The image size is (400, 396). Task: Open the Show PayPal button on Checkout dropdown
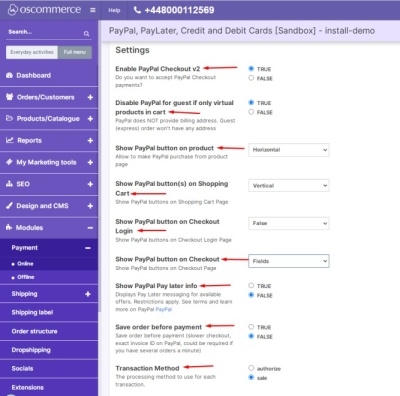click(x=289, y=261)
